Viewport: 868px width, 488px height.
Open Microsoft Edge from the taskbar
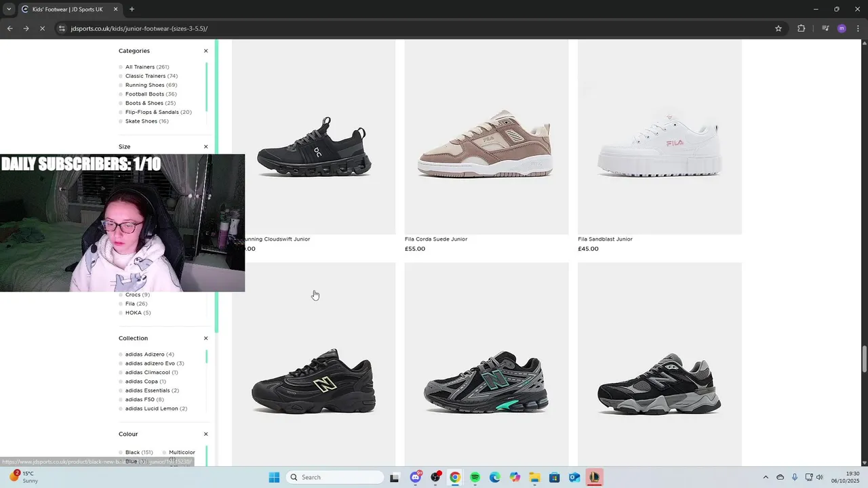495,477
